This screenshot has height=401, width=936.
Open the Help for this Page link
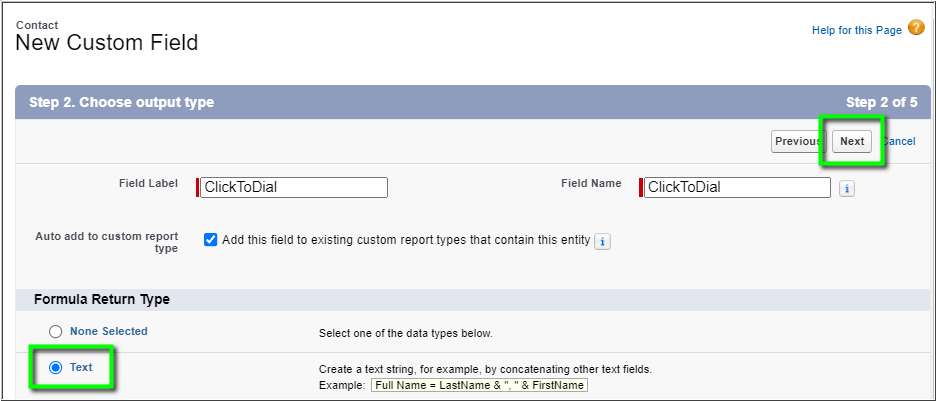click(x=857, y=30)
